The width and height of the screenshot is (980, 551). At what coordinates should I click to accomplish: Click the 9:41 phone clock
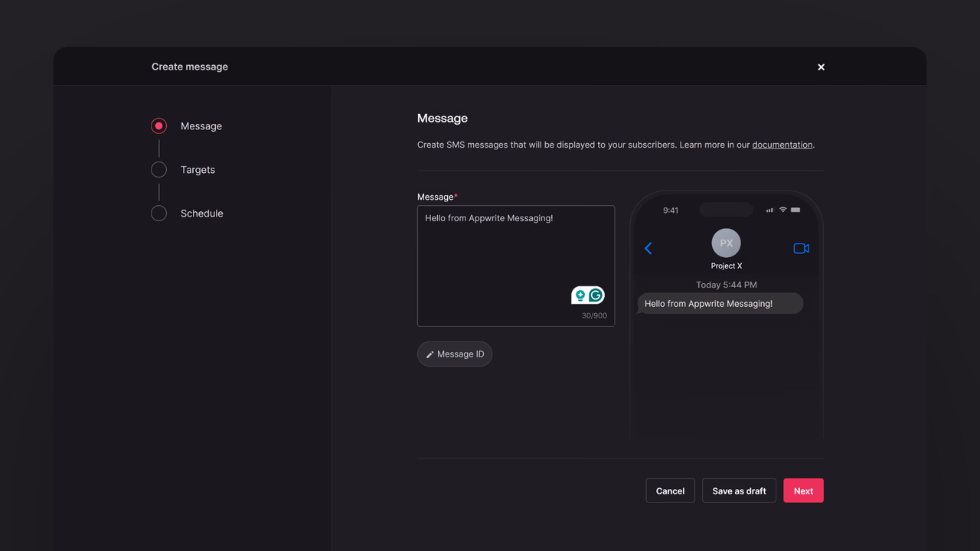pyautogui.click(x=671, y=210)
